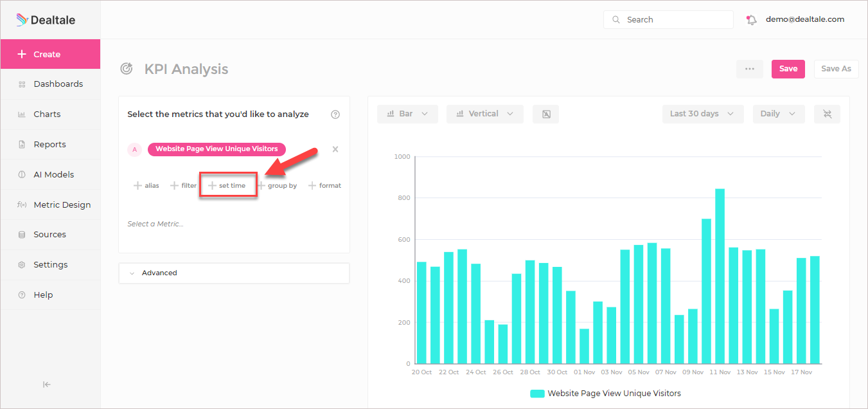The width and height of the screenshot is (868, 409).
Task: Click the KPI Analysis target icon
Action: click(x=127, y=69)
